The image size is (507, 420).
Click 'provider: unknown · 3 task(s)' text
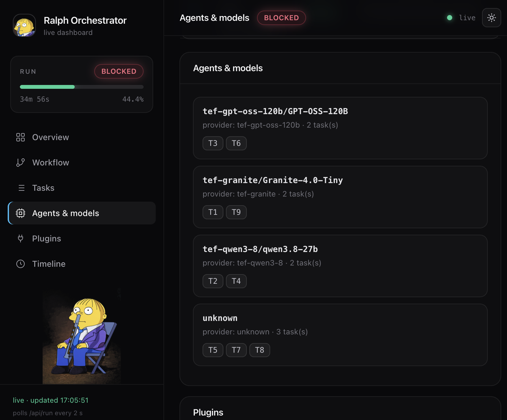pyautogui.click(x=255, y=332)
